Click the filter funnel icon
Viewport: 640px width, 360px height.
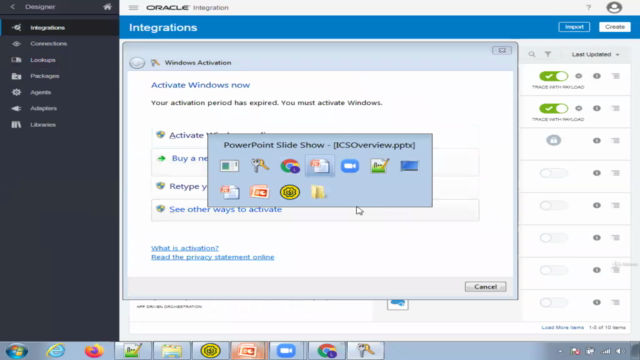click(548, 54)
